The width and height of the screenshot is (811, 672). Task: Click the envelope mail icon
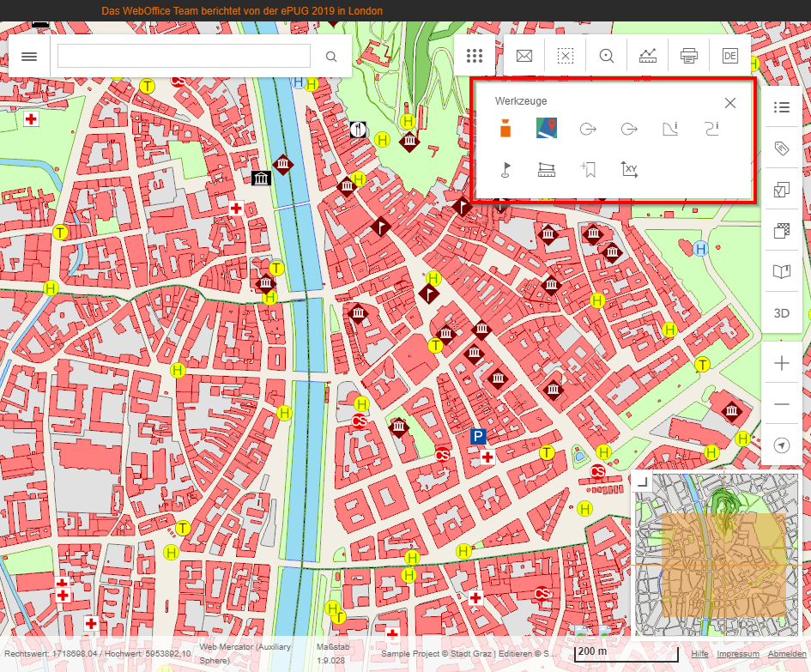[x=524, y=57]
